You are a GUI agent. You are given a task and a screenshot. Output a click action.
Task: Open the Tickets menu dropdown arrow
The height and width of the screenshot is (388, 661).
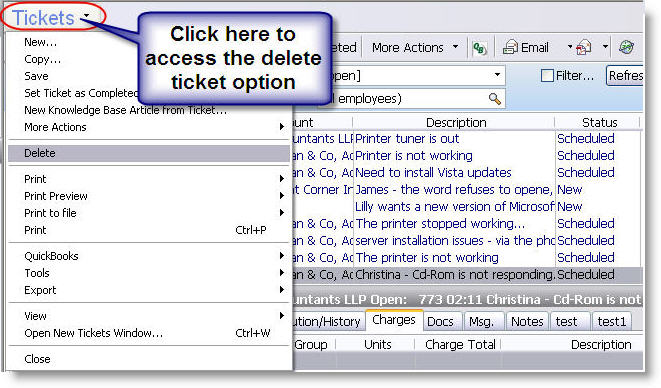coord(86,16)
